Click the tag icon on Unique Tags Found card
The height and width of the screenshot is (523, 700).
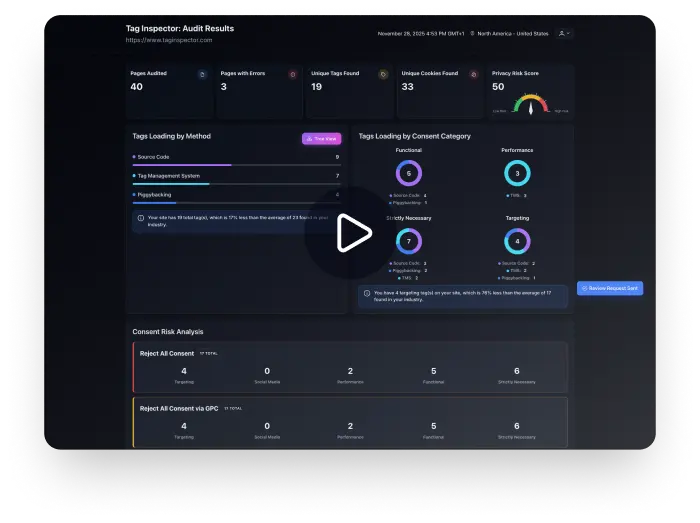point(383,75)
